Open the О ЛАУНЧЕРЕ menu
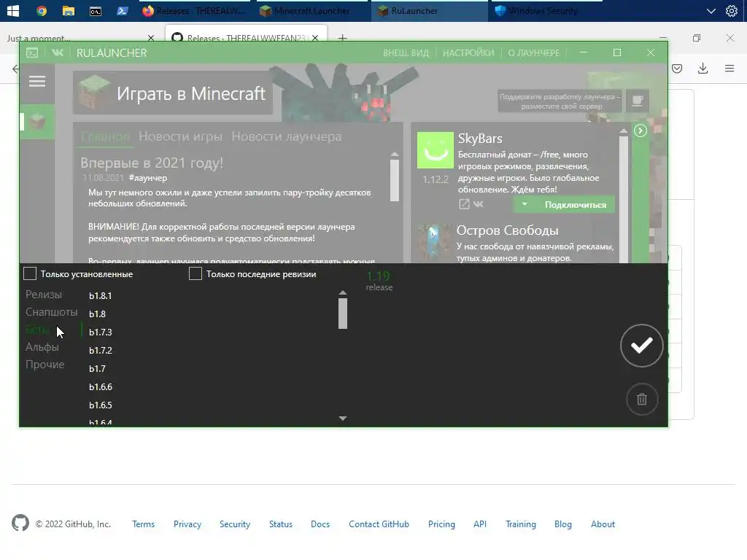Viewport: 747px width, 560px height. tap(533, 52)
